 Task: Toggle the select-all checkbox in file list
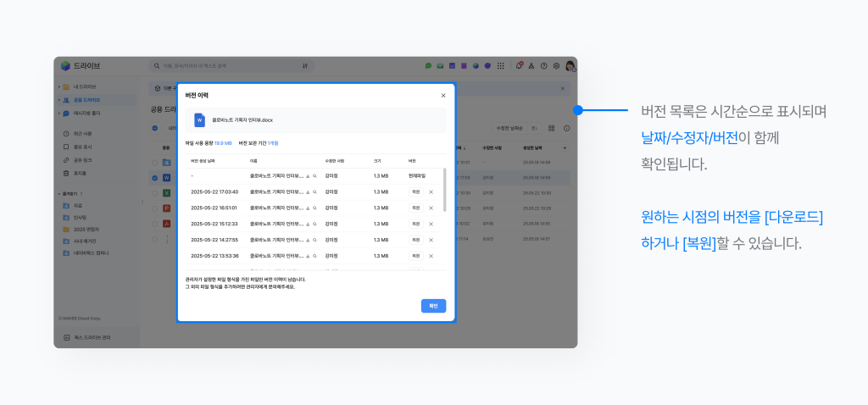tap(154, 129)
